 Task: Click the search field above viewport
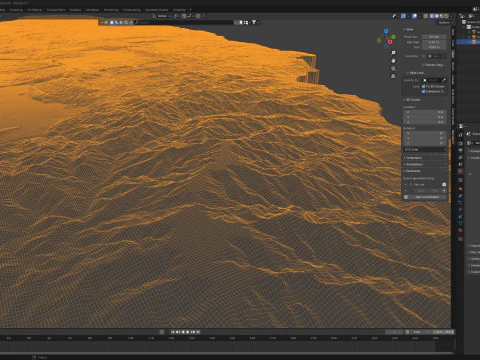pyautogui.click(x=184, y=22)
